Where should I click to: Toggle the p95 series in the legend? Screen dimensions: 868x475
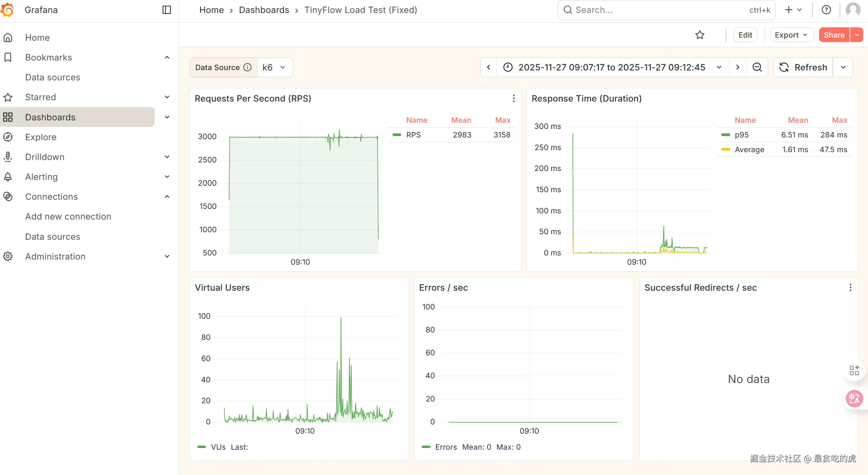click(741, 135)
